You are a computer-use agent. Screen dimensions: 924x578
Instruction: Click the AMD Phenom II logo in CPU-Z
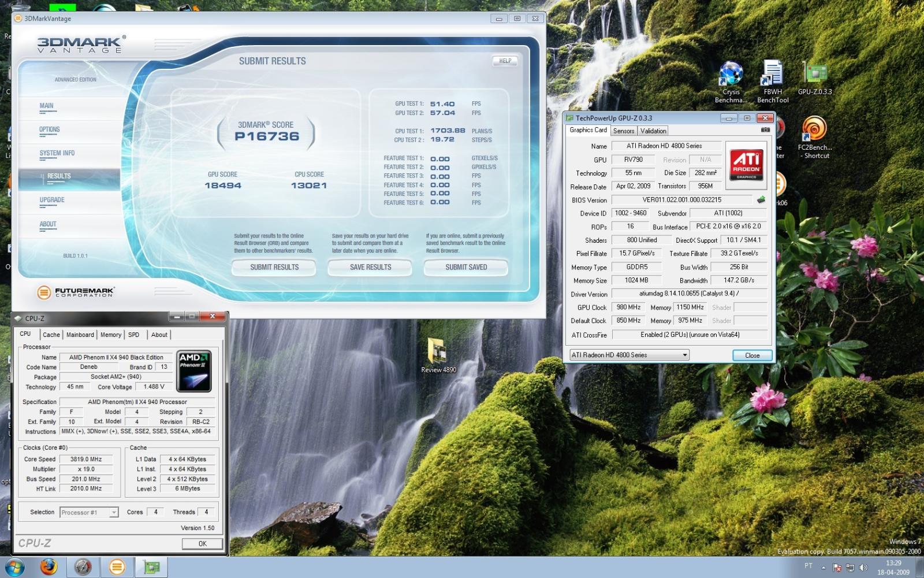coord(194,371)
